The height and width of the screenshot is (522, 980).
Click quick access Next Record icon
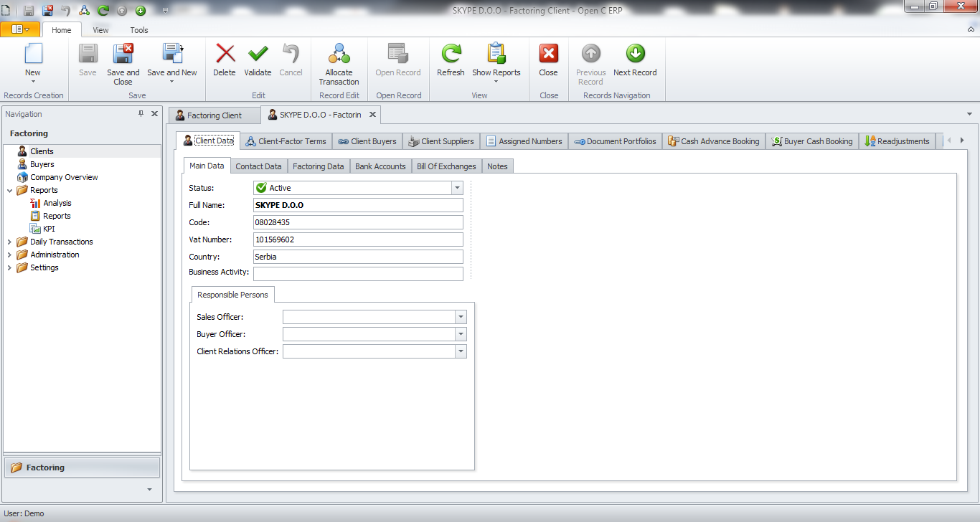click(x=141, y=10)
